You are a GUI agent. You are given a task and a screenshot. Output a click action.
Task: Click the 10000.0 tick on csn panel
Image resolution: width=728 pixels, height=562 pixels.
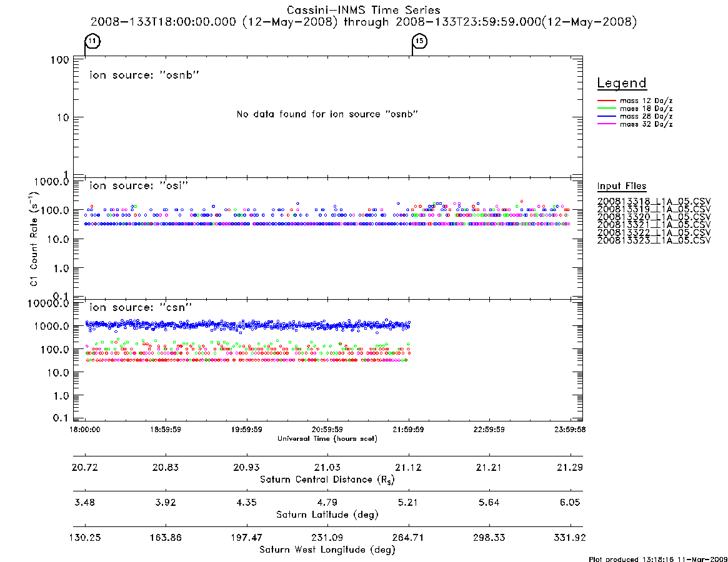click(48, 303)
